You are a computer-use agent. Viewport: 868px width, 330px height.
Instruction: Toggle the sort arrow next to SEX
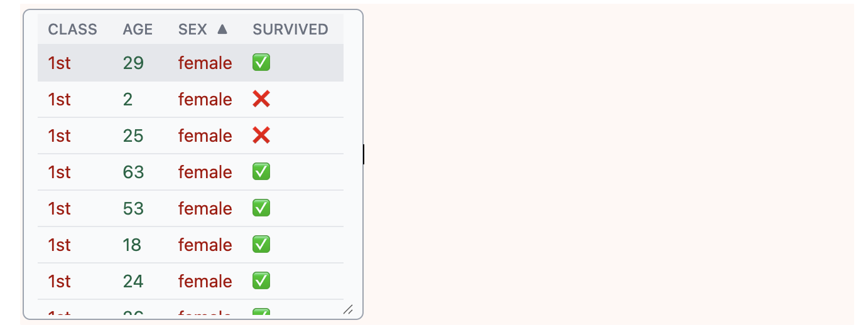pos(222,29)
